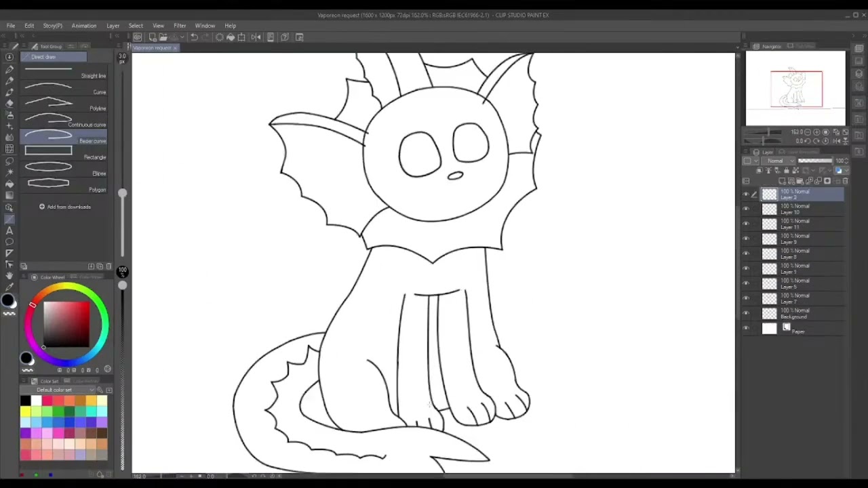This screenshot has height=488, width=868.
Task: Select the Hand move tool
Action: click(9, 276)
